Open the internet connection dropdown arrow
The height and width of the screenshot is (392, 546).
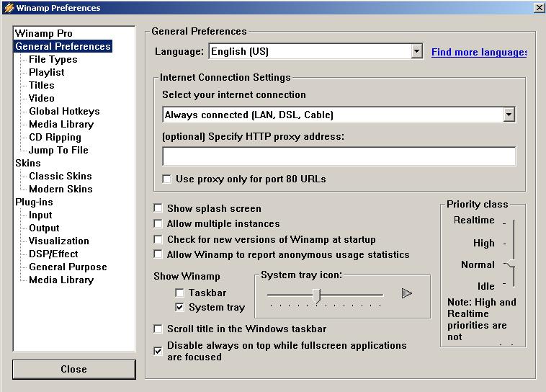(509, 115)
